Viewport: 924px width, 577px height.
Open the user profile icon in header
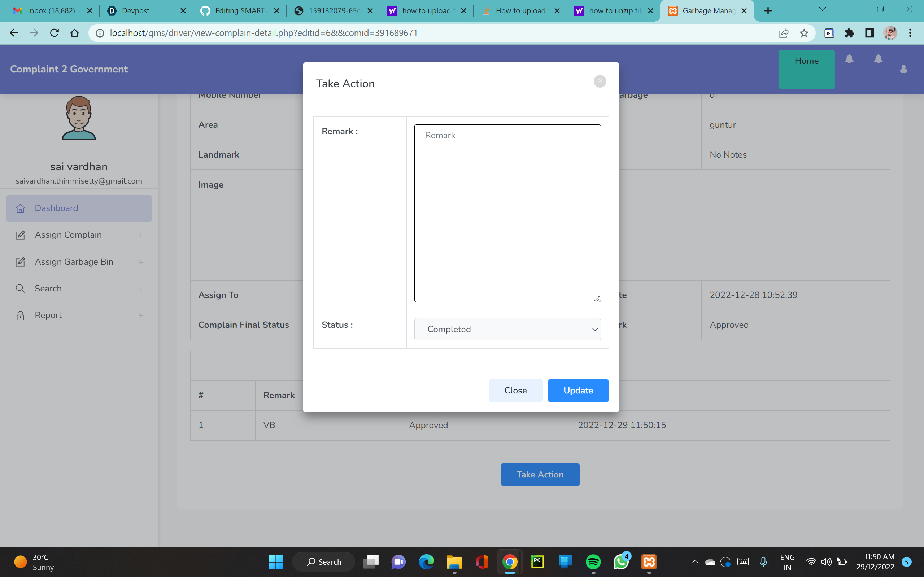(x=903, y=69)
